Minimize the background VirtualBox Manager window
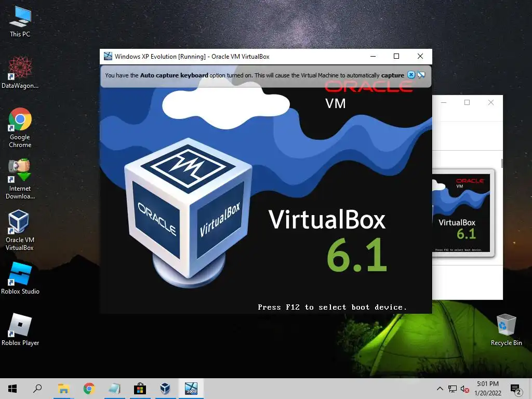The height and width of the screenshot is (399, 532). pos(444,102)
